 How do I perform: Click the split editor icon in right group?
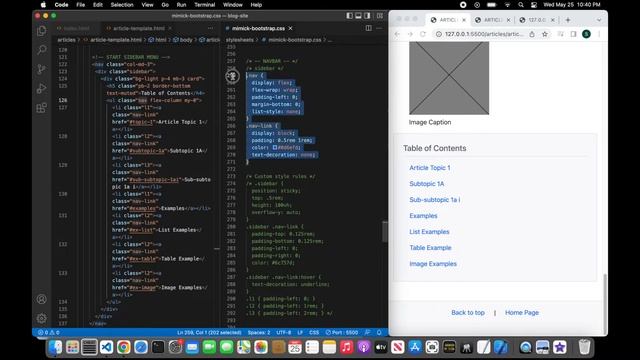pyautogui.click(x=369, y=28)
